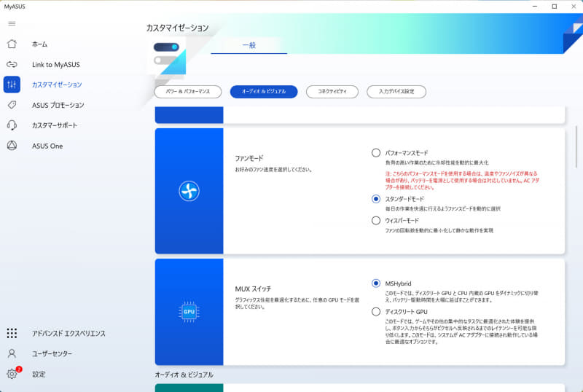Click the お好みのファン速度を選択してください description

pos(273,170)
